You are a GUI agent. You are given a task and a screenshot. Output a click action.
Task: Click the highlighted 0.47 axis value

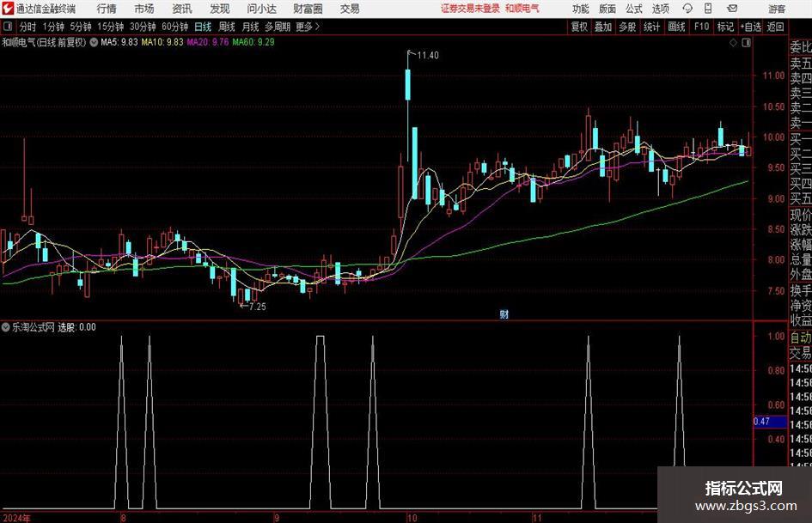click(769, 422)
